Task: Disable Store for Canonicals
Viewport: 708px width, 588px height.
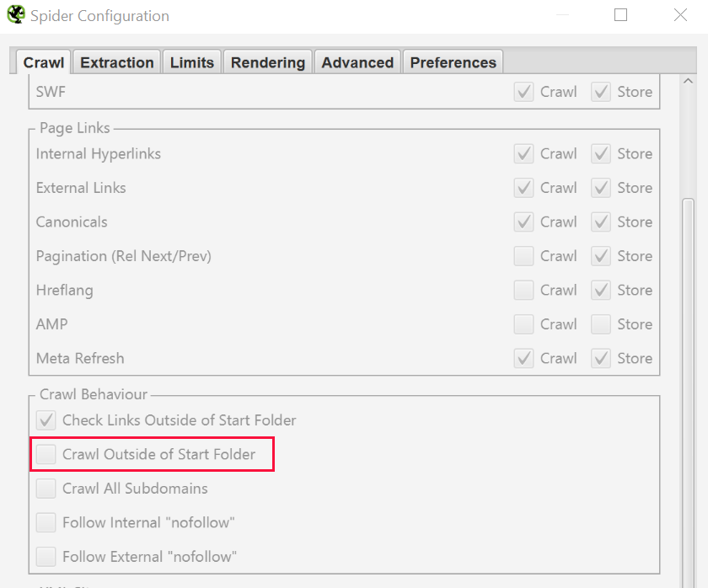Action: tap(600, 222)
